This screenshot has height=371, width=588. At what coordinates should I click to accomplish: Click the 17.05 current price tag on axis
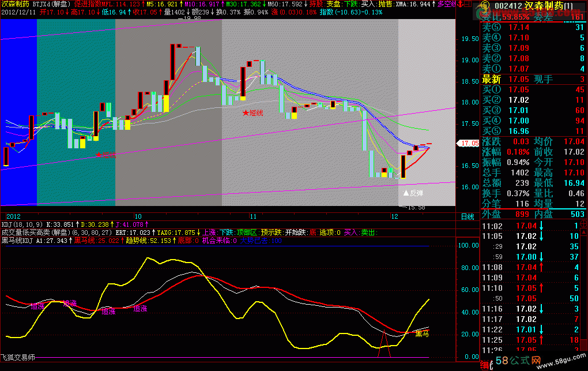click(468, 143)
